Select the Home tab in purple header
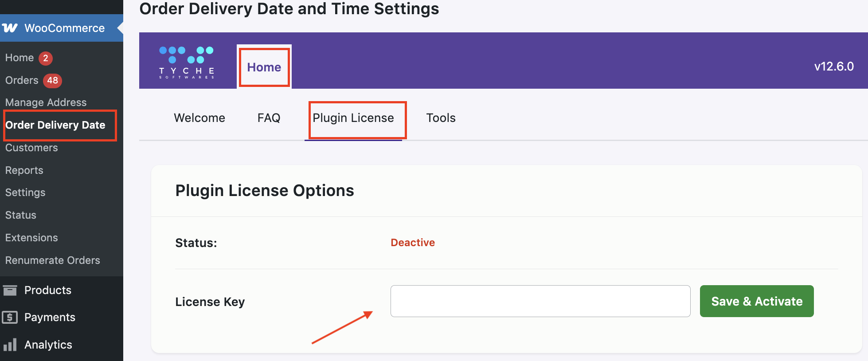 tap(264, 67)
